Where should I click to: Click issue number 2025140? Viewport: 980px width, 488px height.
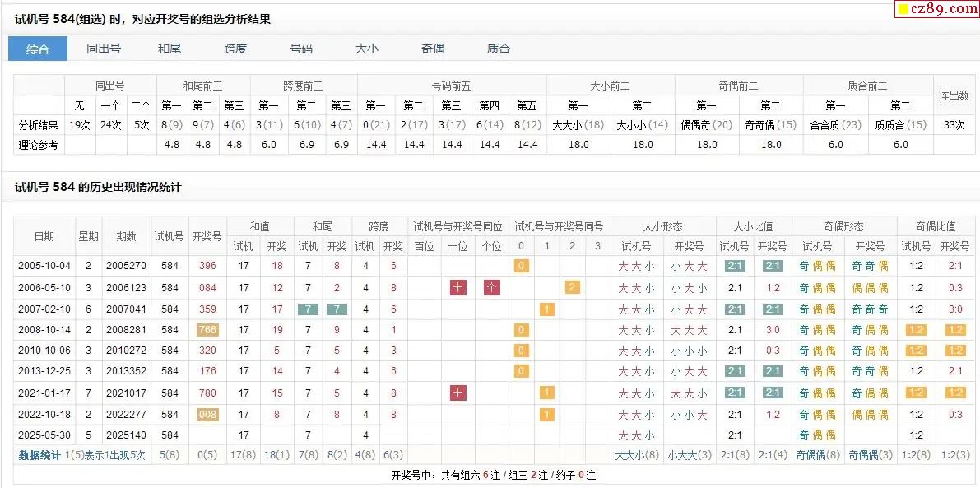[x=126, y=435]
